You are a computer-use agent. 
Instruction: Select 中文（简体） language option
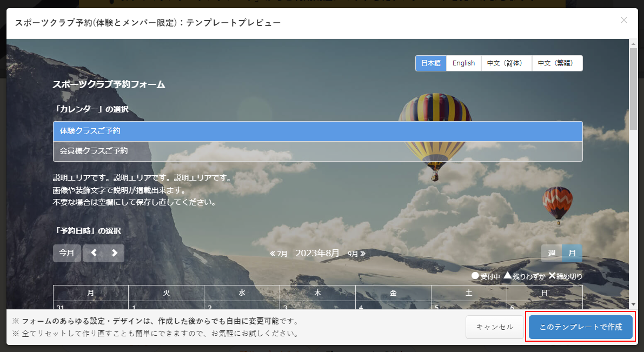point(504,63)
